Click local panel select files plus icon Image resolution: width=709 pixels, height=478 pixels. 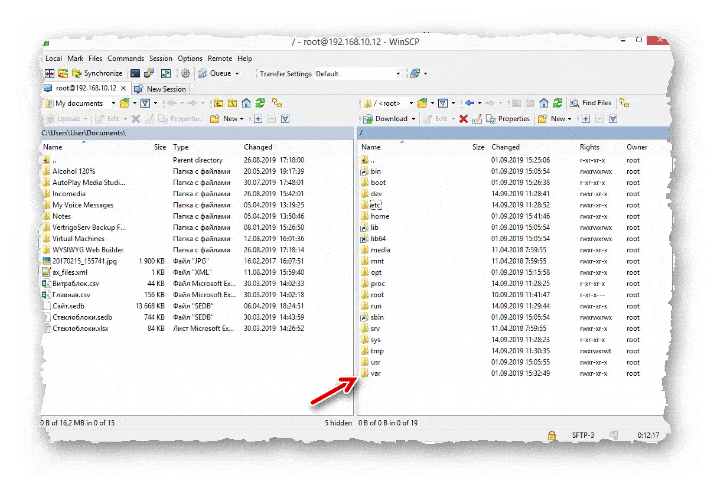[258, 119]
